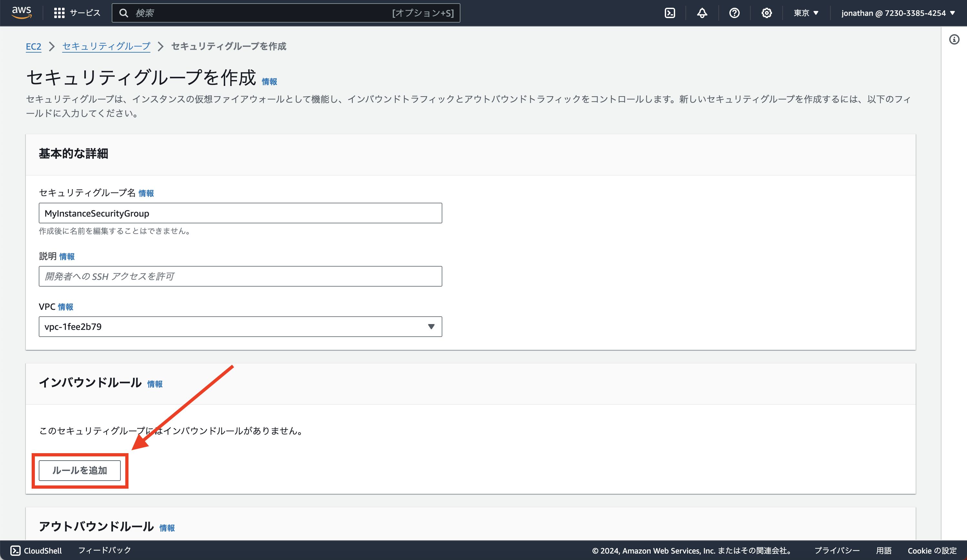Image resolution: width=967 pixels, height=560 pixels.
Task: Open settings via the gear icon
Action: tap(766, 13)
